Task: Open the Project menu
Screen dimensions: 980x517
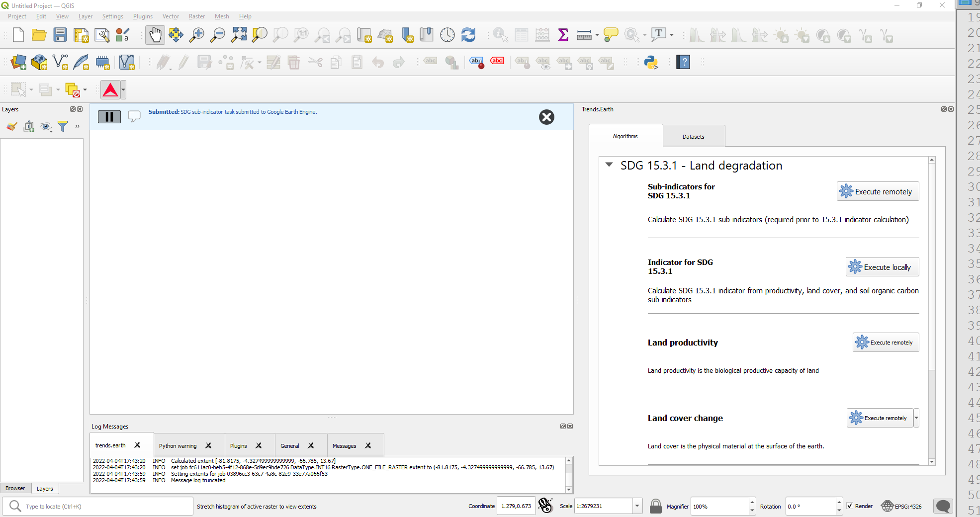Action: [17, 16]
